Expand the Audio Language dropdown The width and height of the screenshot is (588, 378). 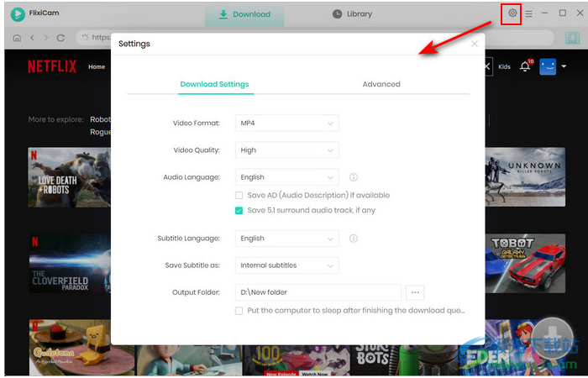(x=287, y=177)
